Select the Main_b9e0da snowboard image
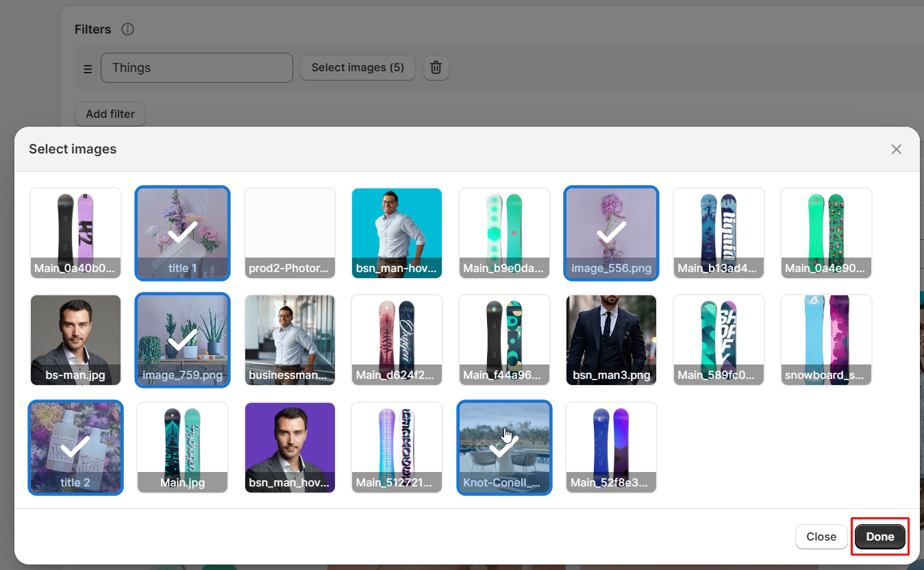This screenshot has height=570, width=924. pyautogui.click(x=504, y=233)
